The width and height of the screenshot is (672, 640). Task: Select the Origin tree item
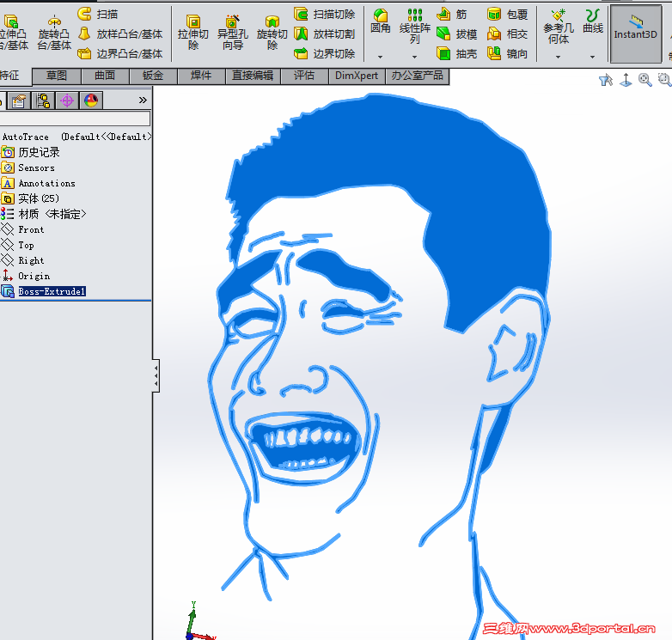coord(26,276)
